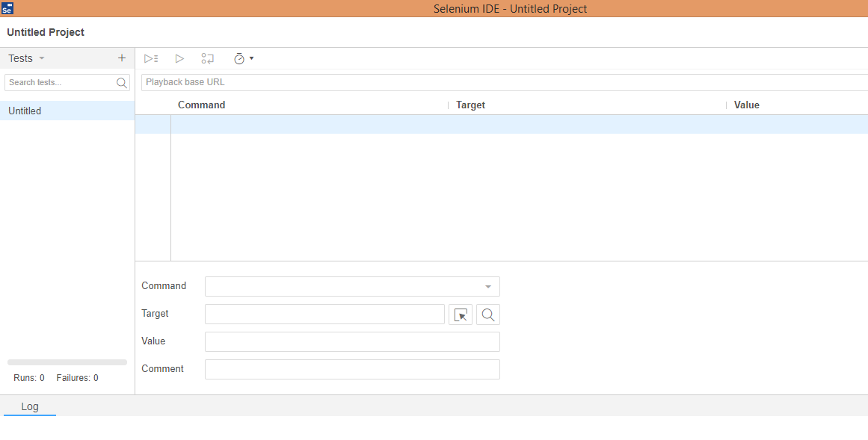Run the current test

pyautogui.click(x=179, y=58)
